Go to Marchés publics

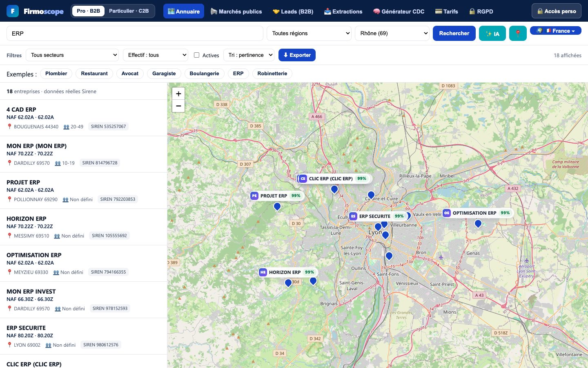tap(236, 11)
